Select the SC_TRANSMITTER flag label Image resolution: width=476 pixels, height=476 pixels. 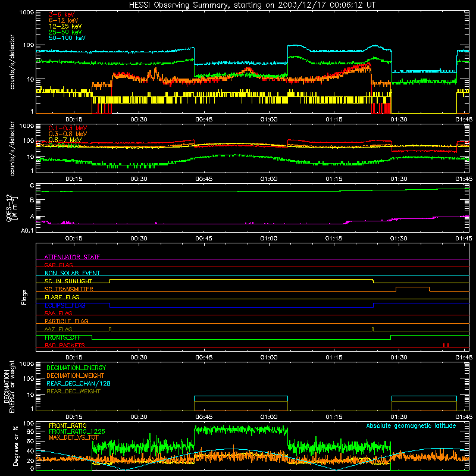[68, 289]
